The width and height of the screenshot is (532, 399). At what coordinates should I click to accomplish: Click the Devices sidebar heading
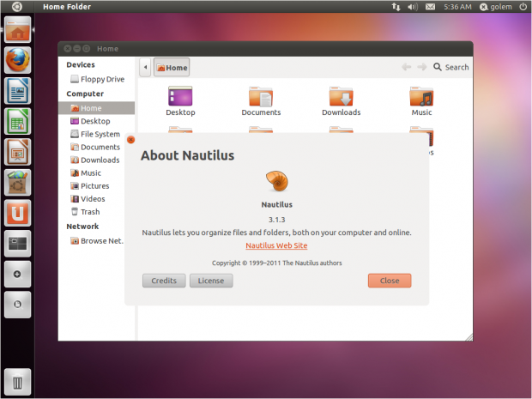[81, 64]
